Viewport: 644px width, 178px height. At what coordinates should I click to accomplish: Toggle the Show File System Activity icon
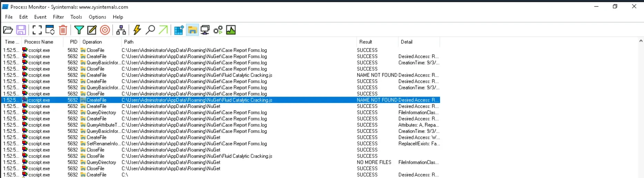[x=192, y=30]
